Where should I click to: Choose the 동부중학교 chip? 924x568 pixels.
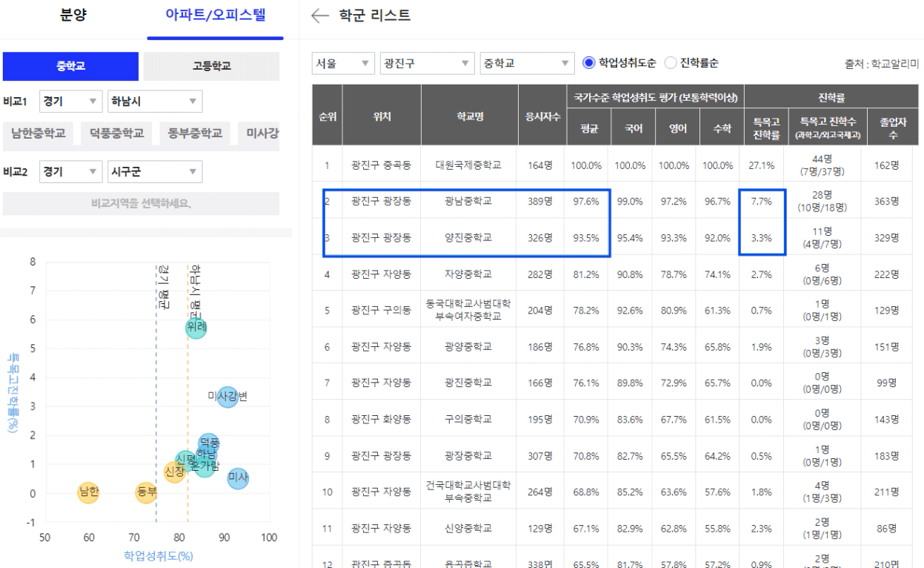click(x=195, y=133)
